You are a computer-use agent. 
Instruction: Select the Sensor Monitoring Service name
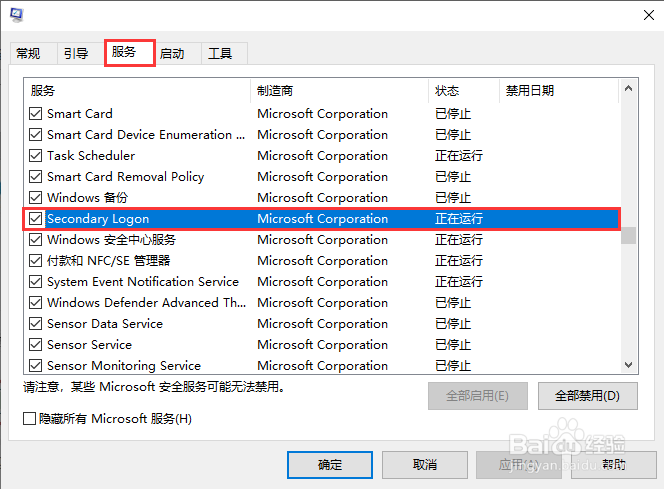pos(124,365)
